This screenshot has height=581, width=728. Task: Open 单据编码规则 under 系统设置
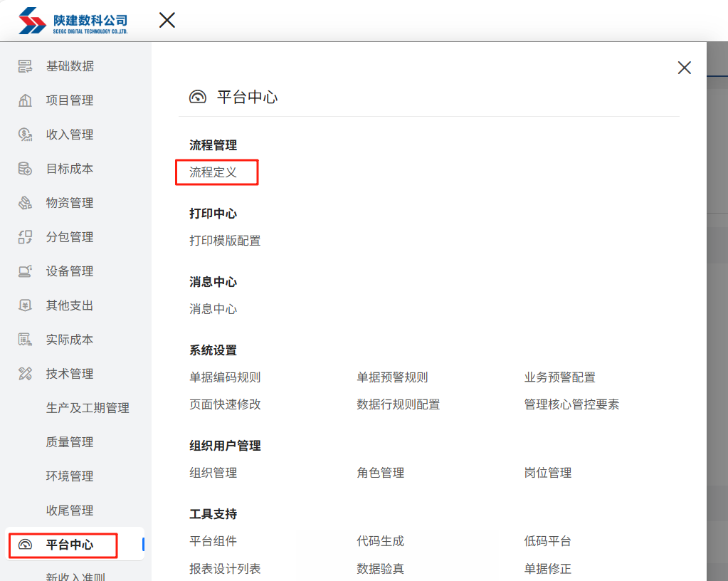(x=225, y=377)
